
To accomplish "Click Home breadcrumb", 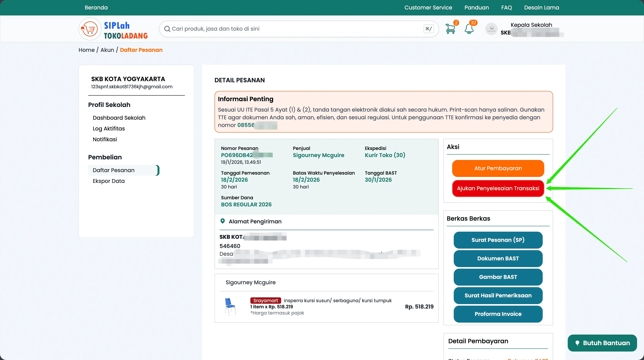I will (x=86, y=50).
